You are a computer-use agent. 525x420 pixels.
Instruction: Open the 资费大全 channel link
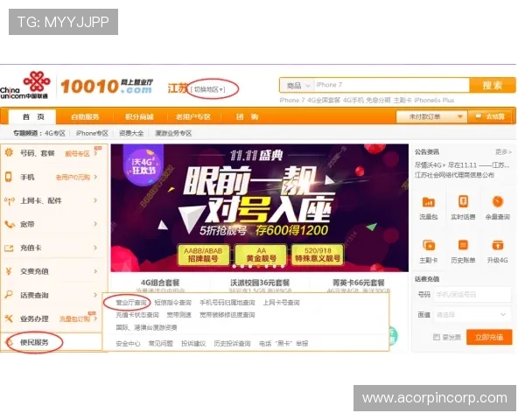[131, 133]
